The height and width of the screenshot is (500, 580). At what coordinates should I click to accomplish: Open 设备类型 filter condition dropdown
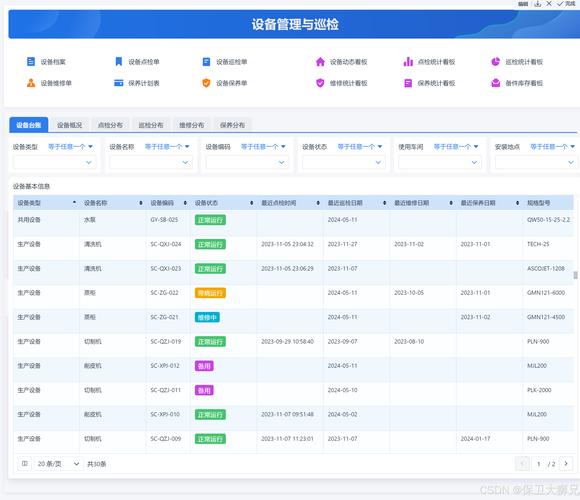click(70, 147)
